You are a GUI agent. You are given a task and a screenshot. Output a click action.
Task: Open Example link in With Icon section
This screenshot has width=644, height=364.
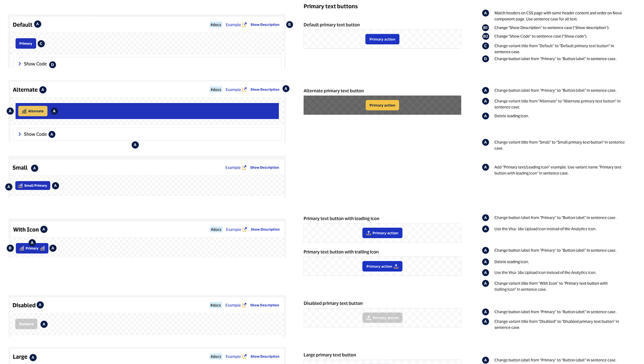point(233,230)
